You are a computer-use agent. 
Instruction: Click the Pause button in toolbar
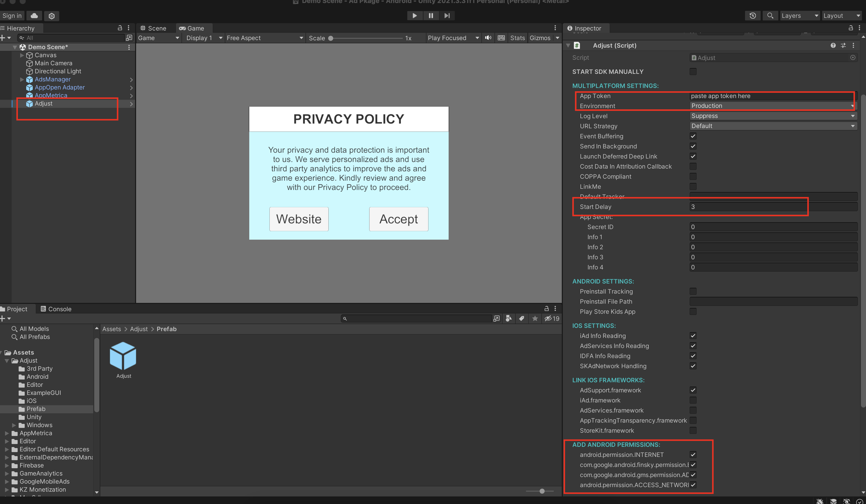point(430,15)
